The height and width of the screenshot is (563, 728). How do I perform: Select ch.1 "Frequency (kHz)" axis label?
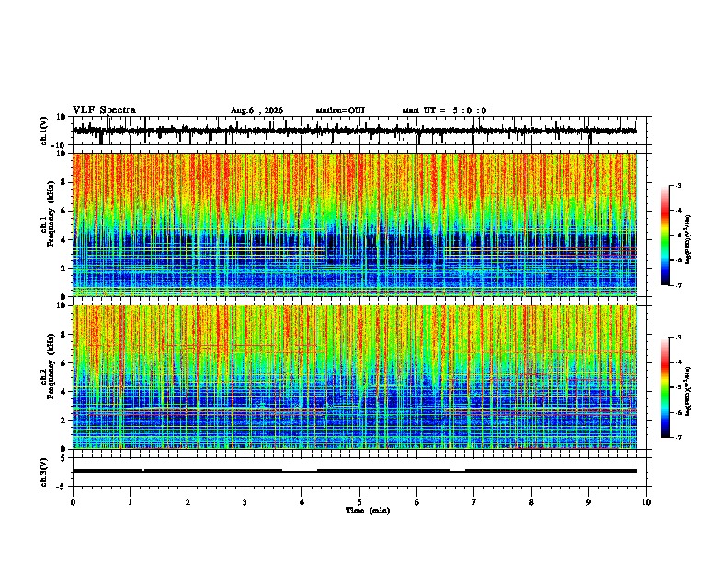(x=51, y=214)
